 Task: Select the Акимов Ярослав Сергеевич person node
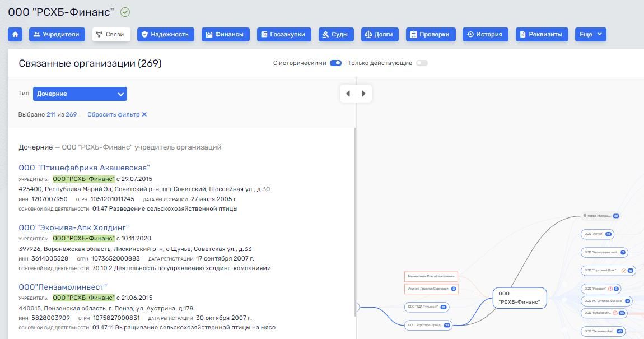coord(432,289)
